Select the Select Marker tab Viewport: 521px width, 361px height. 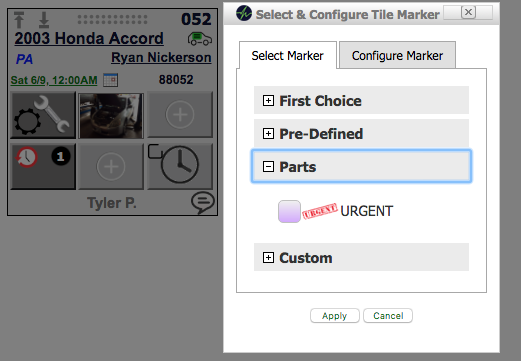click(288, 55)
